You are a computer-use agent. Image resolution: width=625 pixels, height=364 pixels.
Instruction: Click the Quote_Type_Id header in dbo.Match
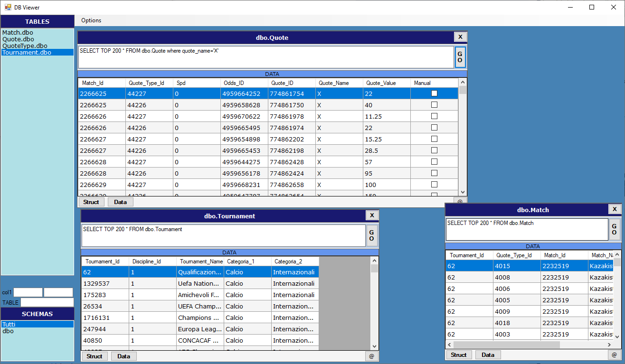point(517,255)
